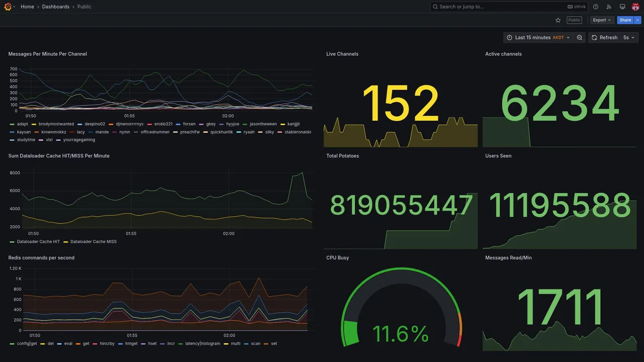Click the Grafana logo icon

[8, 7]
